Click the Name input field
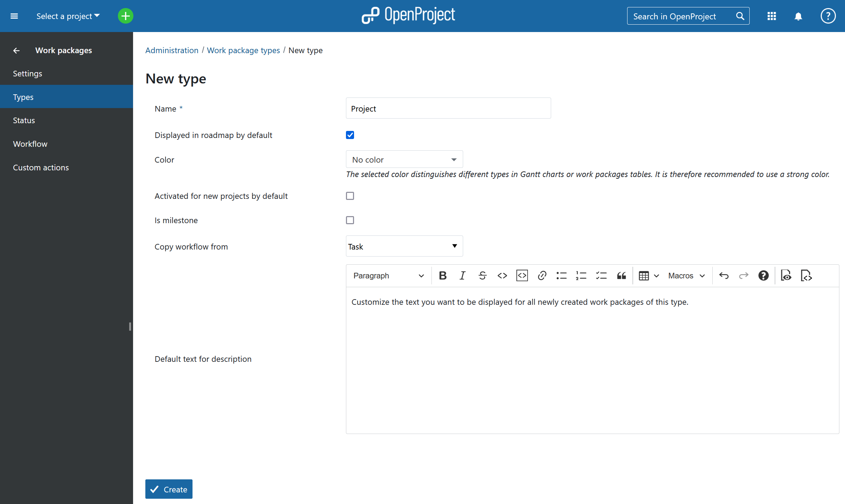 pyautogui.click(x=448, y=109)
